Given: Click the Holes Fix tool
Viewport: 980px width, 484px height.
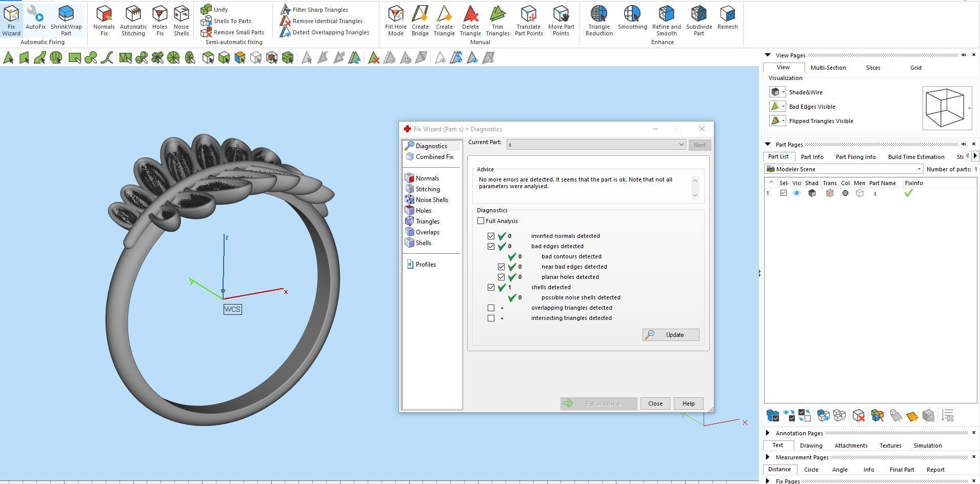Looking at the screenshot, I should coord(159,21).
